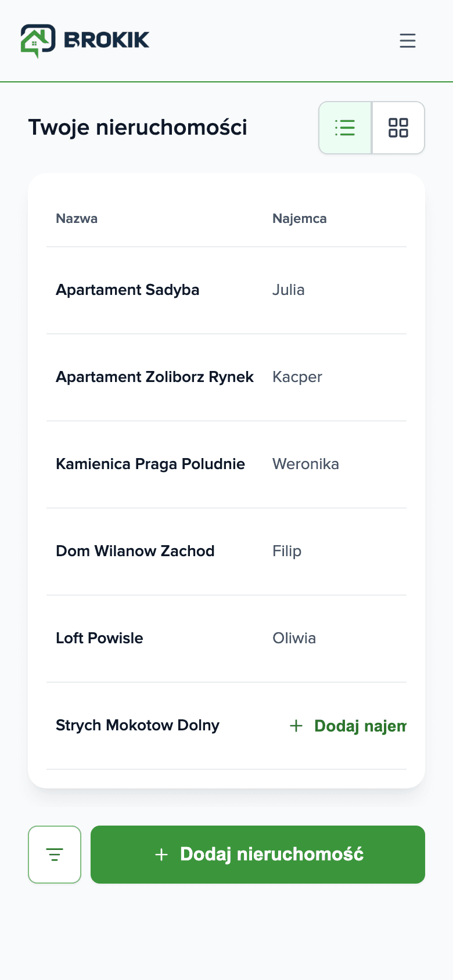This screenshot has width=453, height=980.
Task: Click the Najemca column header
Action: (x=300, y=218)
